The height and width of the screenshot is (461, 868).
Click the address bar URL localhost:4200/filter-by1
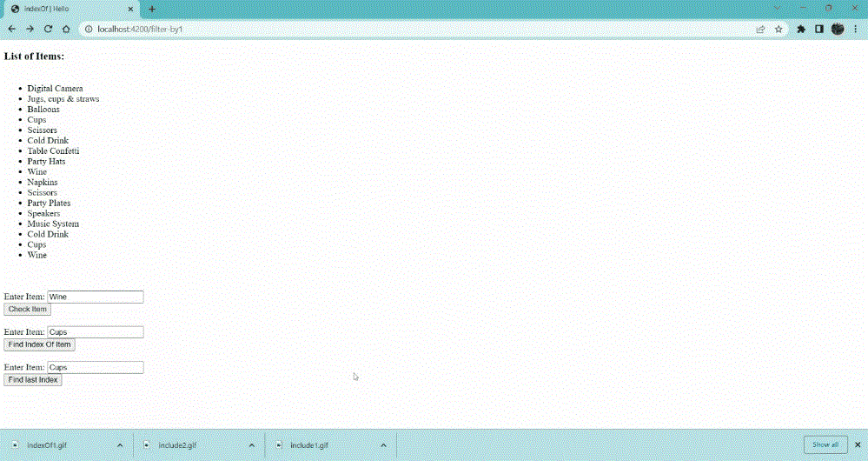(x=140, y=29)
